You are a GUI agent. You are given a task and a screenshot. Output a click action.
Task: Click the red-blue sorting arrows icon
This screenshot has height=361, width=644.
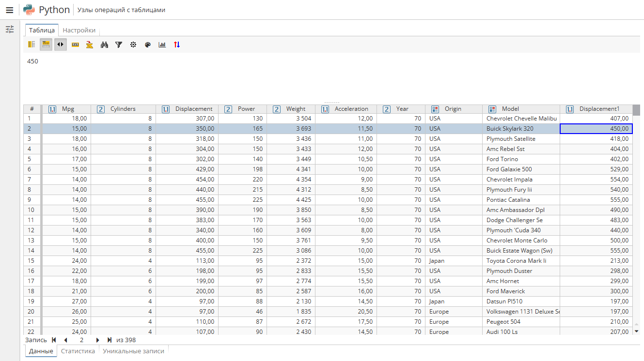(x=176, y=45)
